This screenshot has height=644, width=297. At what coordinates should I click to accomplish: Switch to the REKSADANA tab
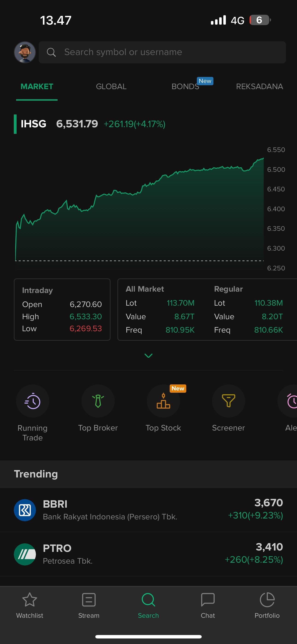click(259, 87)
